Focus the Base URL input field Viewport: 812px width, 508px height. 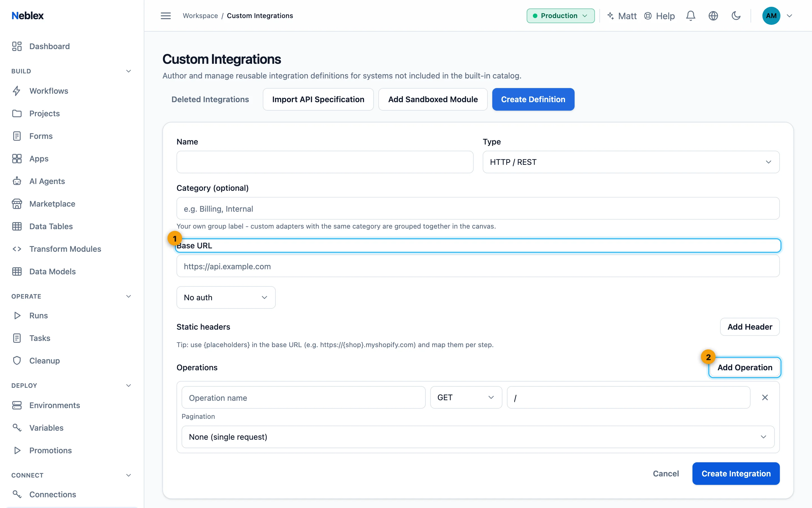coord(478,266)
